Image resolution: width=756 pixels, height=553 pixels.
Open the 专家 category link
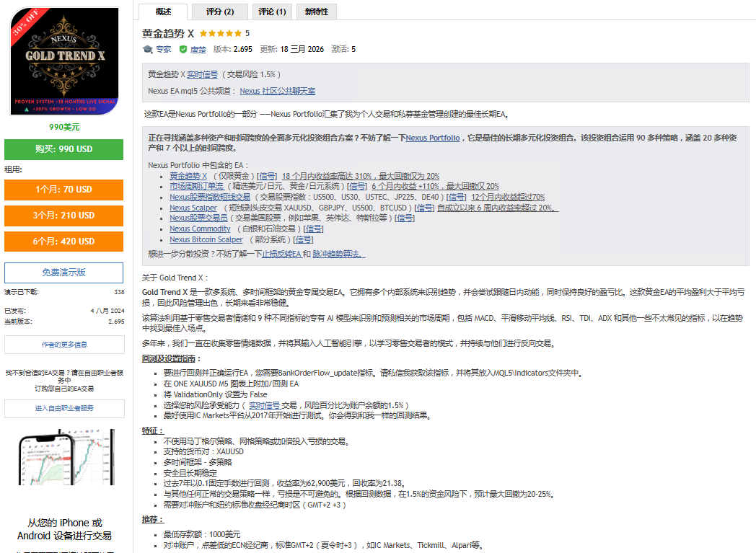coord(164,49)
